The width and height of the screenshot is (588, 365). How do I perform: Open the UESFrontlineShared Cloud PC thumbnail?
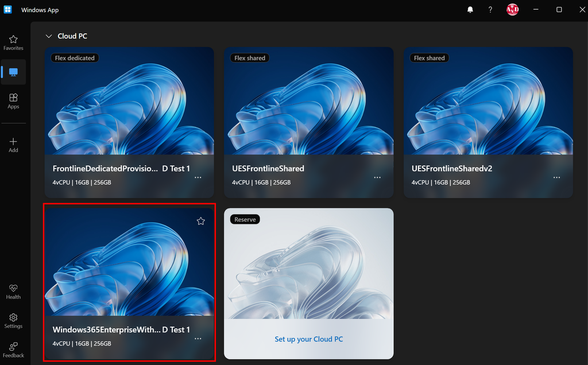point(308,101)
